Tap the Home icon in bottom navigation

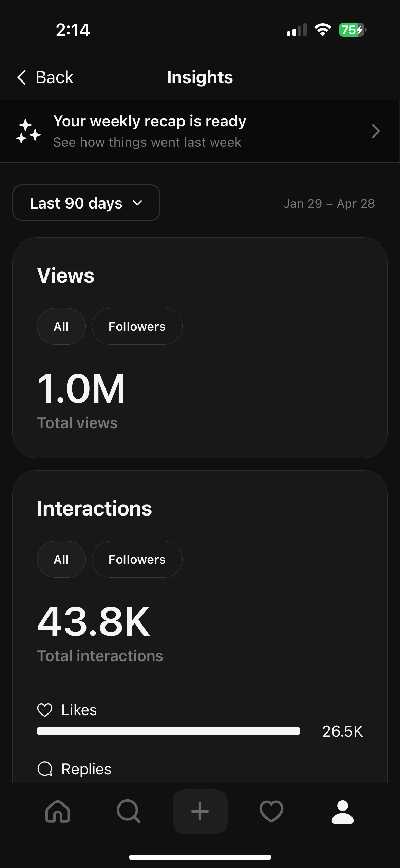point(58,811)
